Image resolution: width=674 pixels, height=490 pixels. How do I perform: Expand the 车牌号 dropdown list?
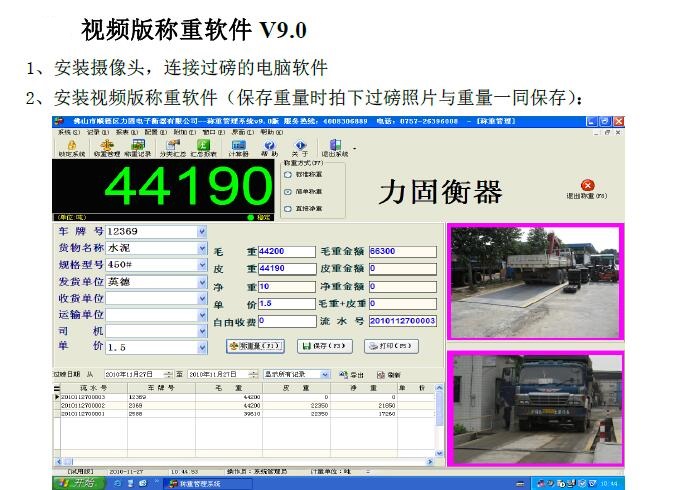click(202, 232)
